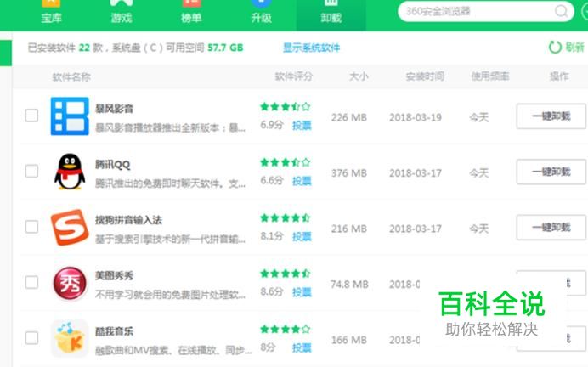Click the 腾讯QQ penguin icon
The height and width of the screenshot is (367, 588).
point(70,172)
